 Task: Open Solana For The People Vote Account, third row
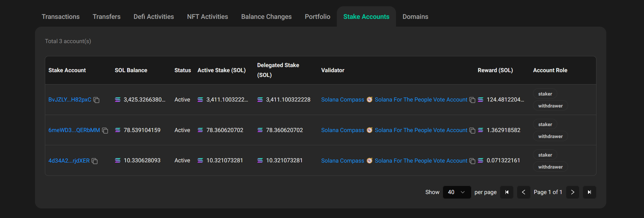pyautogui.click(x=421, y=161)
